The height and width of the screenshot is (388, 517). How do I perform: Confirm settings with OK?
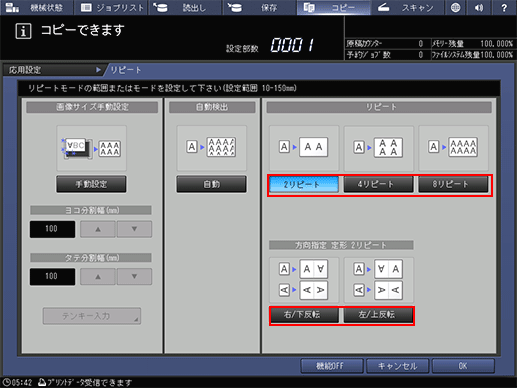coord(463,366)
